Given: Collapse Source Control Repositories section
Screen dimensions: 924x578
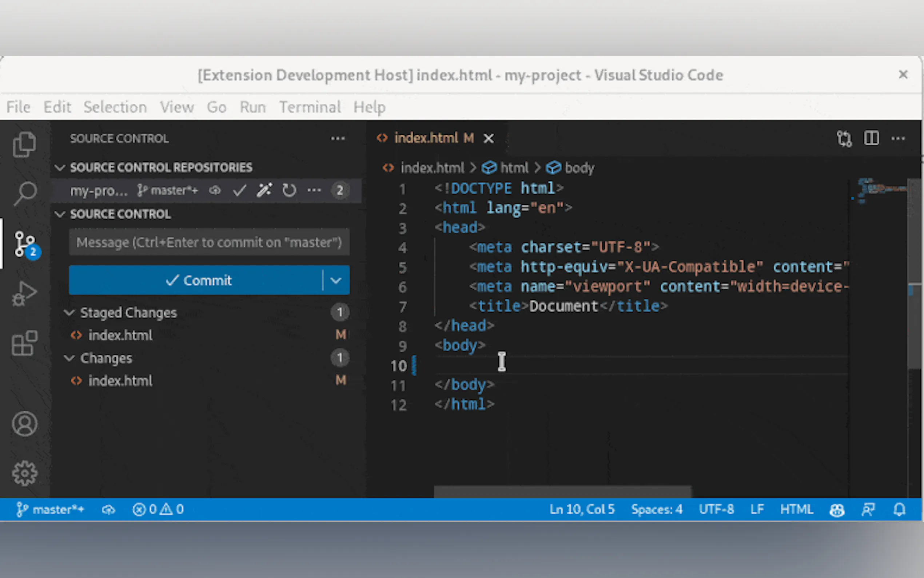Looking at the screenshot, I should (x=60, y=167).
